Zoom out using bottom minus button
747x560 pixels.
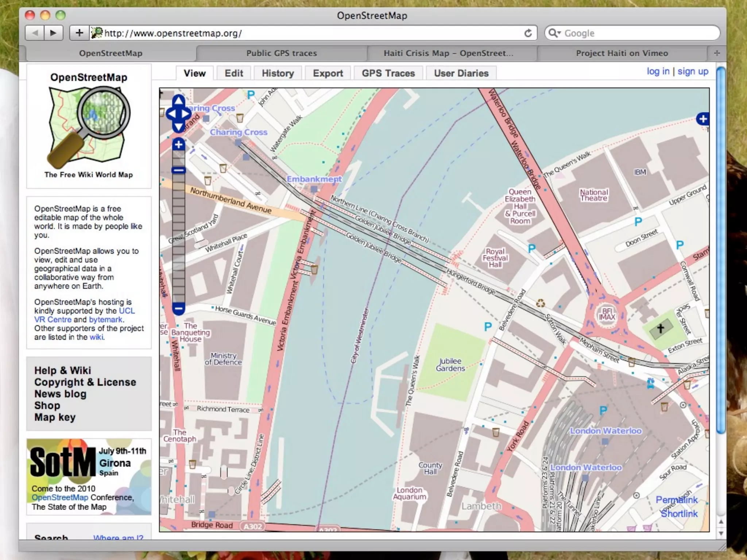pyautogui.click(x=178, y=309)
